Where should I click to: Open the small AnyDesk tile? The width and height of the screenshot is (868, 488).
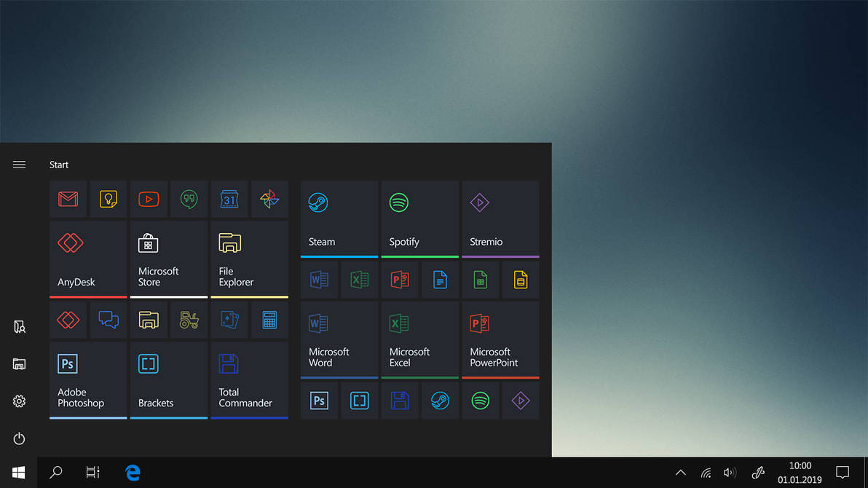coord(68,320)
